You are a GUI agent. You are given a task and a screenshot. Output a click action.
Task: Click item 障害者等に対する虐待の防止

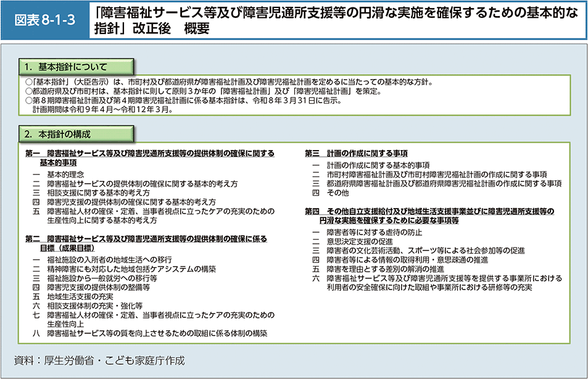coord(375,232)
